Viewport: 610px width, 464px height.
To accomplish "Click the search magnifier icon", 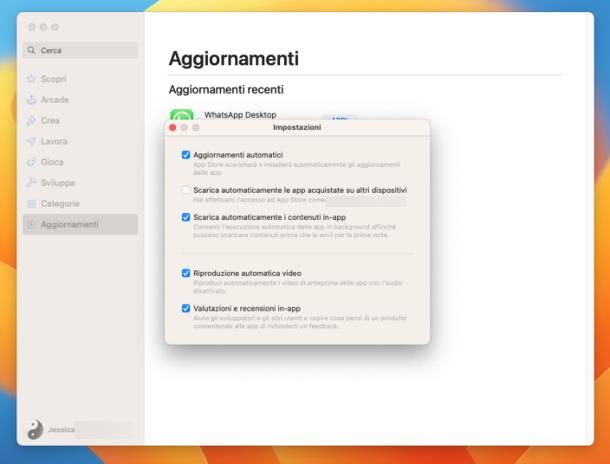I will [31, 50].
